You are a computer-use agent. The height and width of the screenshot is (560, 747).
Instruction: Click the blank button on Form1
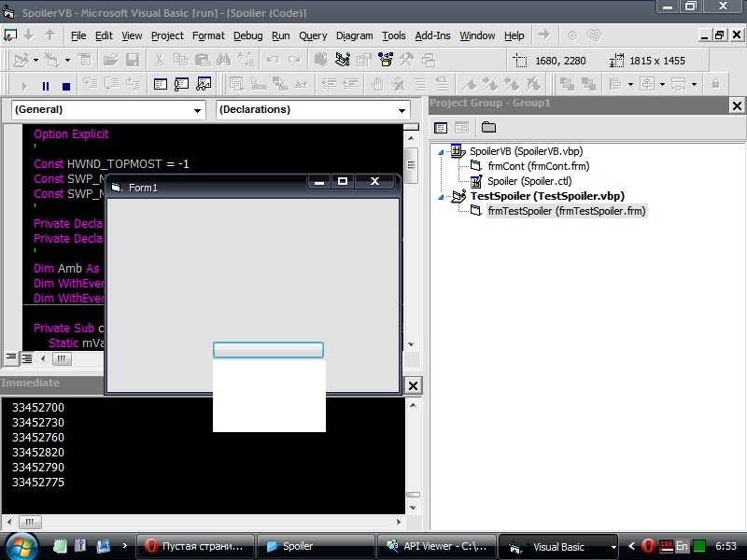(x=268, y=350)
